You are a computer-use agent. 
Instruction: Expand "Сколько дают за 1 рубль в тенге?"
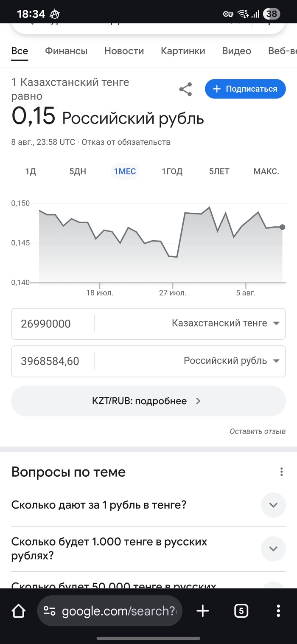273,505
